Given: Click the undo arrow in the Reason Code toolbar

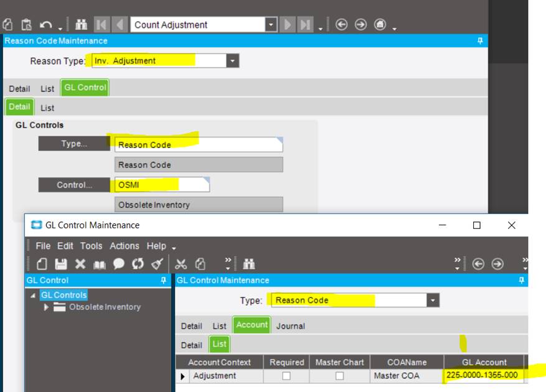Looking at the screenshot, I should coord(45,25).
